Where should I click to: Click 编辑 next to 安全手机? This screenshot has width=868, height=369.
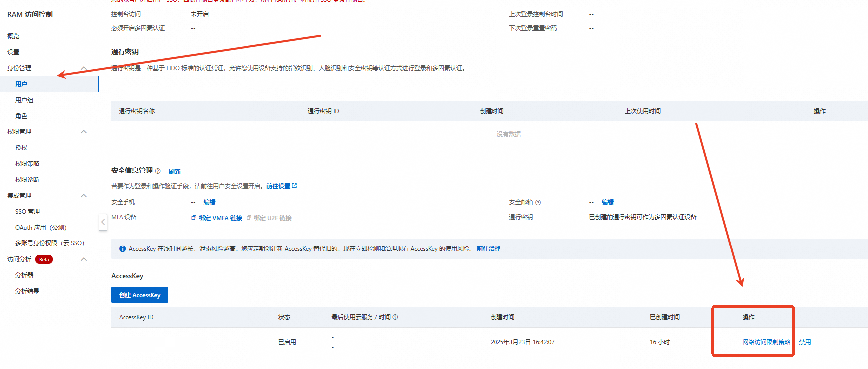[209, 202]
